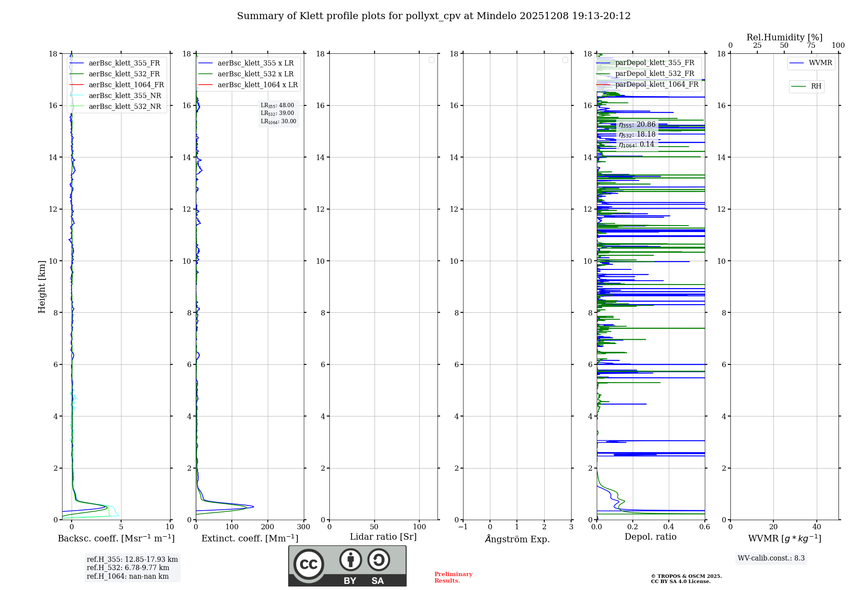
Task: Click the Rel.Humidity [%] top axis label
Action: pos(784,37)
